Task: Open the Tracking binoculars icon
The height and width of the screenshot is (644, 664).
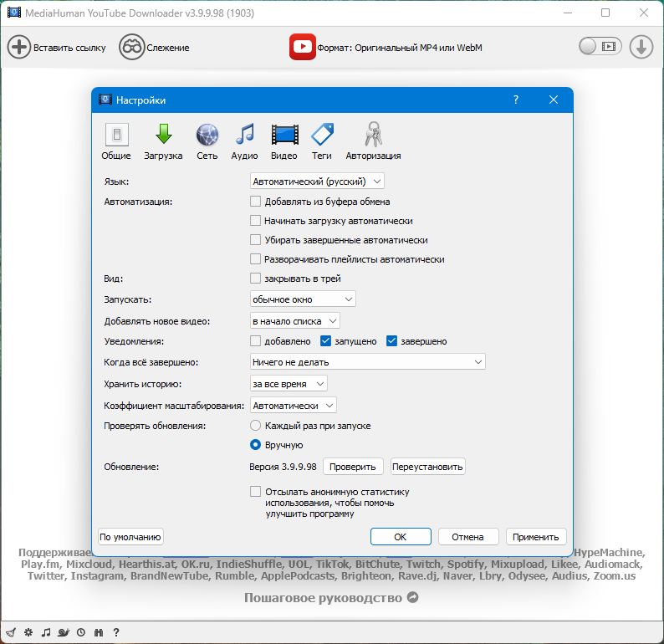Action: [x=131, y=47]
